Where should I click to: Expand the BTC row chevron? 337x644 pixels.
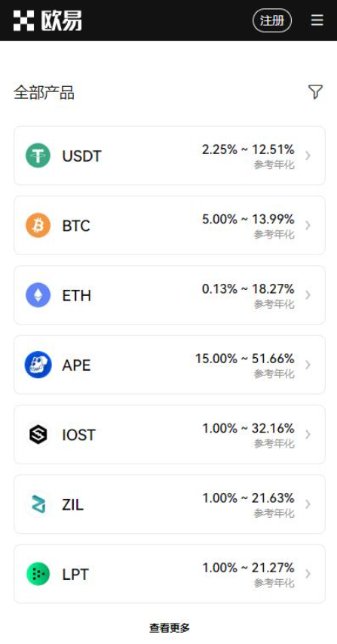click(x=308, y=225)
